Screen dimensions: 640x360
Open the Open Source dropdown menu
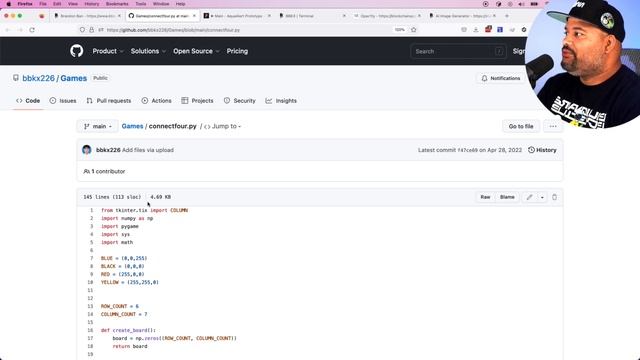pyautogui.click(x=196, y=51)
